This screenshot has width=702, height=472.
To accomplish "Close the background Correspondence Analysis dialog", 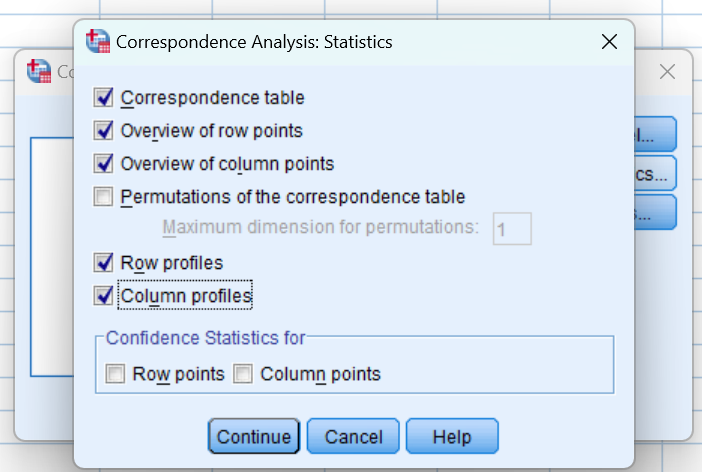I will 668,72.
